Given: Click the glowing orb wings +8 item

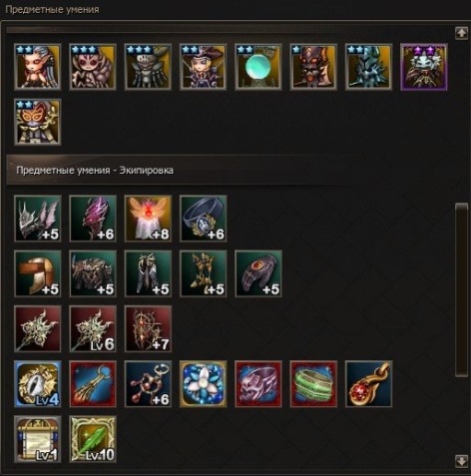Looking at the screenshot, I should point(148,219).
